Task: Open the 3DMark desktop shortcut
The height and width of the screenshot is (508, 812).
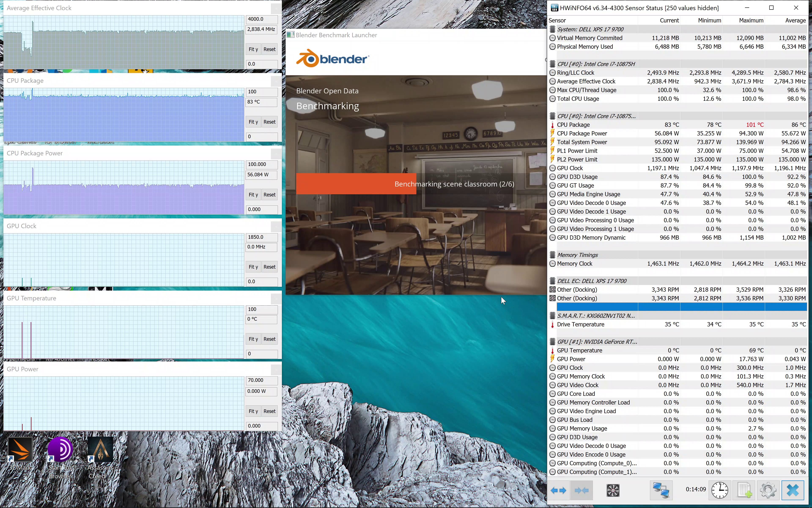Action: [x=20, y=454]
